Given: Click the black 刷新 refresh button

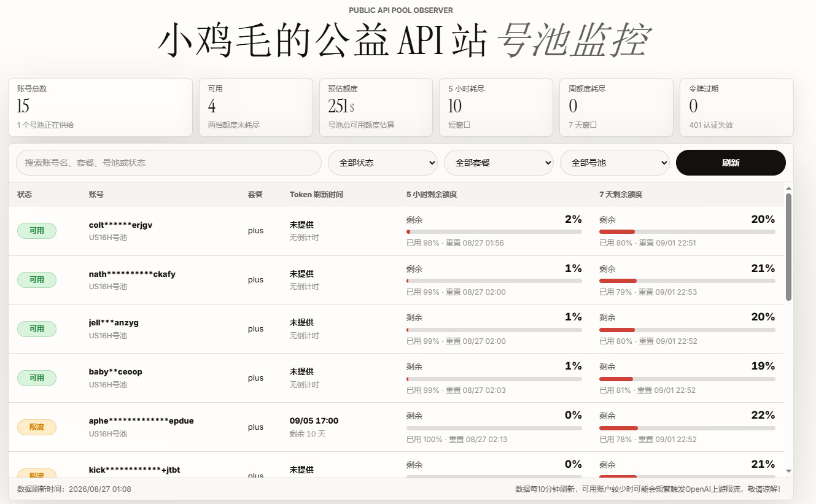Looking at the screenshot, I should (731, 163).
